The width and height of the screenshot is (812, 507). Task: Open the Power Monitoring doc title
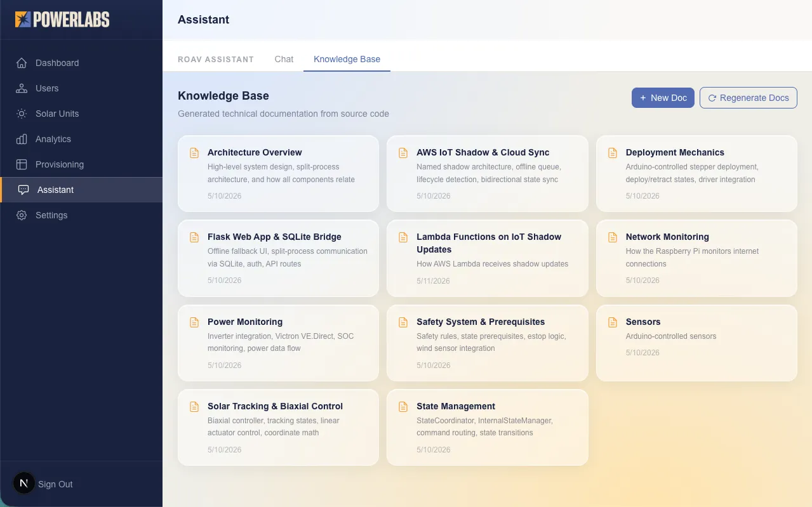click(x=245, y=322)
